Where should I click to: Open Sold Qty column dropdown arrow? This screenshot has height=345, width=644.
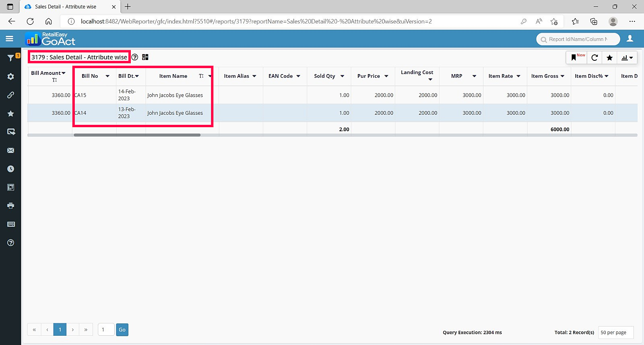tap(342, 76)
